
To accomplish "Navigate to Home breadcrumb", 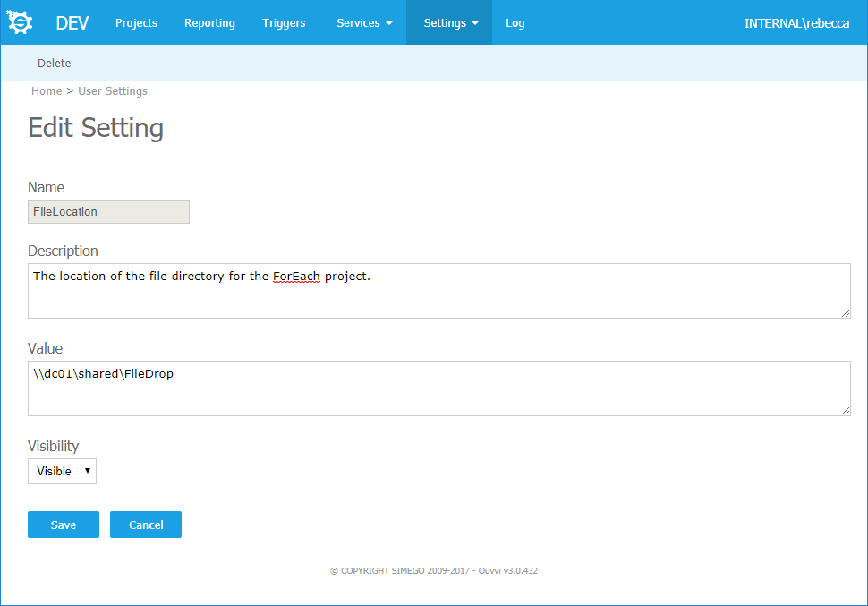I will click(47, 90).
